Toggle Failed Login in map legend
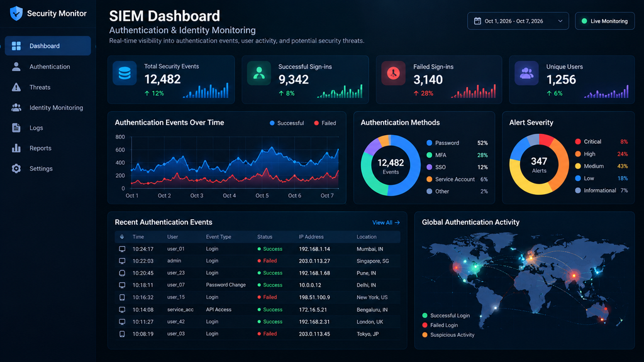Screen dimensions: 644x362 (440, 325)
